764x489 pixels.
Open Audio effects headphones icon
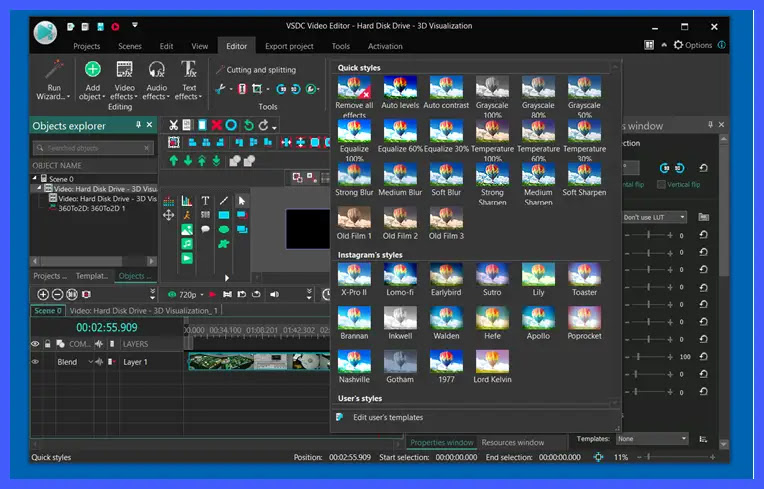(156, 70)
